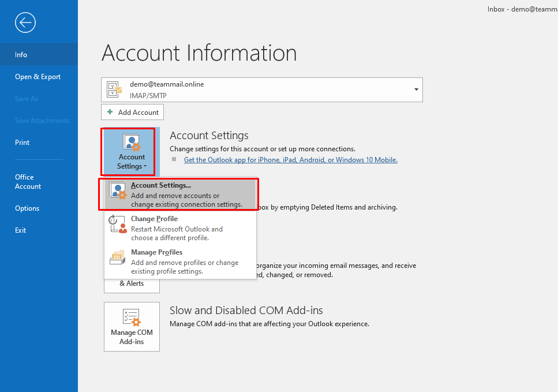Click the Account Settings button icon

132,142
